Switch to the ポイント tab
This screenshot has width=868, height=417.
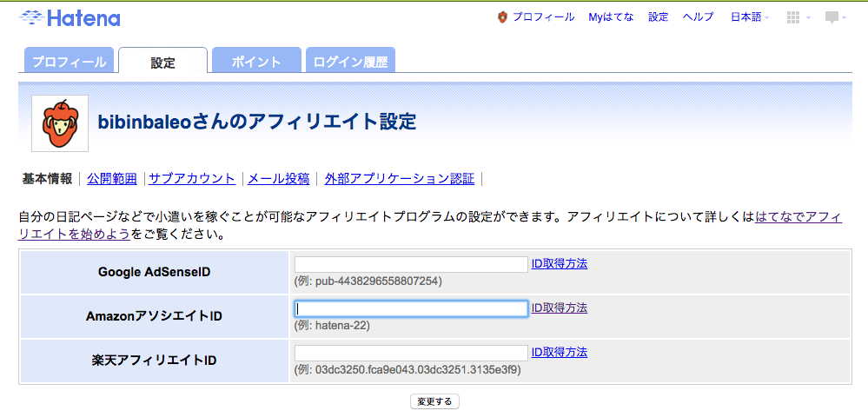coord(256,60)
